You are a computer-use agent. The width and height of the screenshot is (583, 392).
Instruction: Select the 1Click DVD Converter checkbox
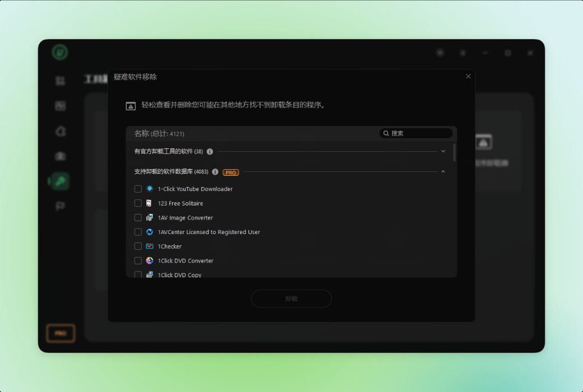click(x=138, y=260)
